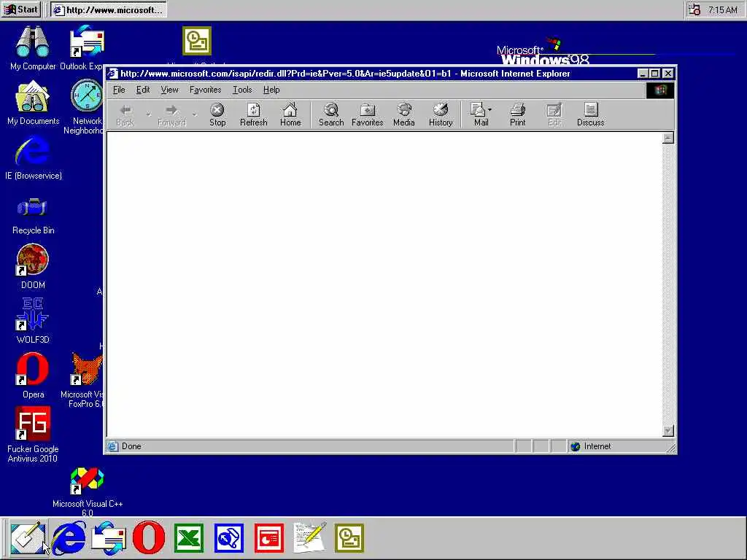Refresh the current page

(x=253, y=115)
